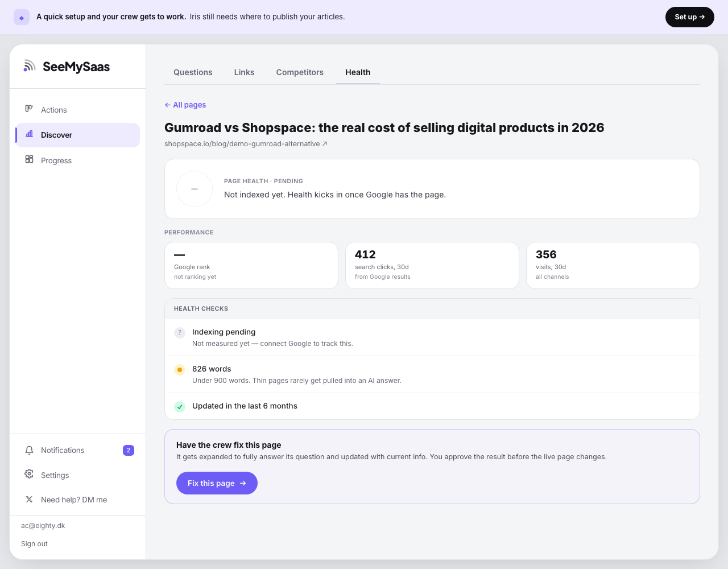Viewport: 728px width, 569px height.
Task: Click Updated in the last 6 months text
Action: tap(245, 406)
